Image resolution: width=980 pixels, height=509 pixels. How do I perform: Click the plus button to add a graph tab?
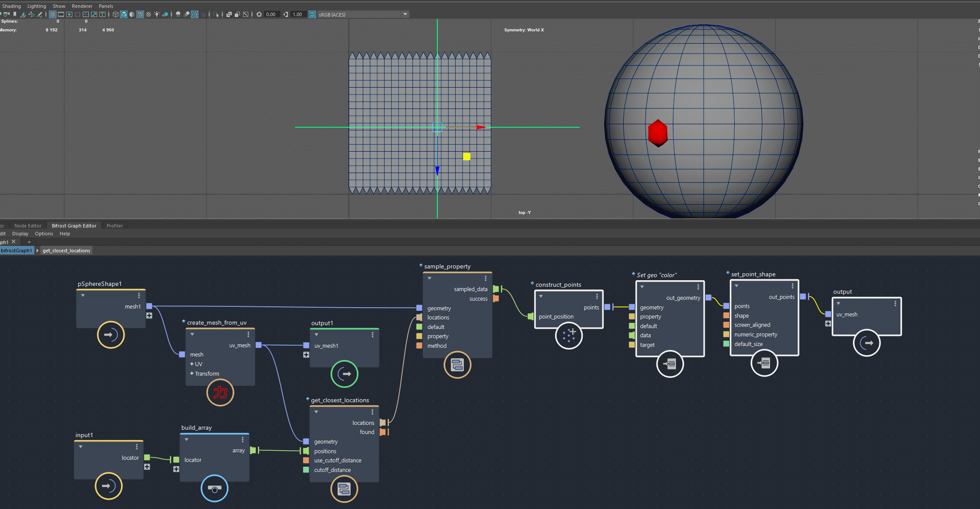point(29,242)
